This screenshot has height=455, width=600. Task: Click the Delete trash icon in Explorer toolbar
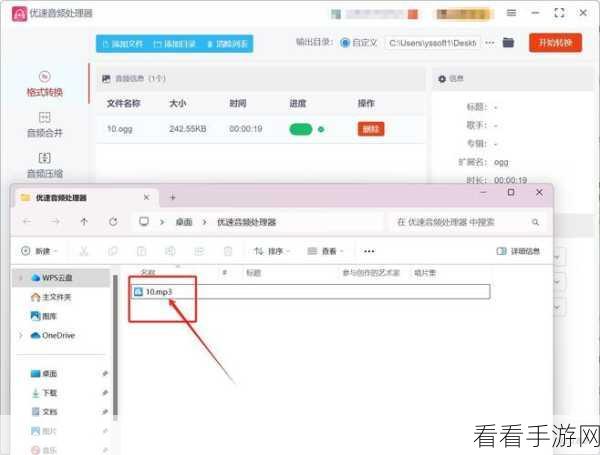click(x=228, y=251)
